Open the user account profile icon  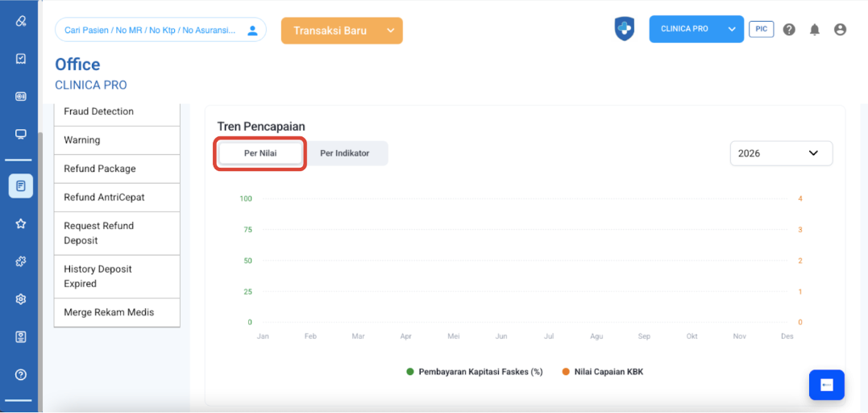coord(840,30)
